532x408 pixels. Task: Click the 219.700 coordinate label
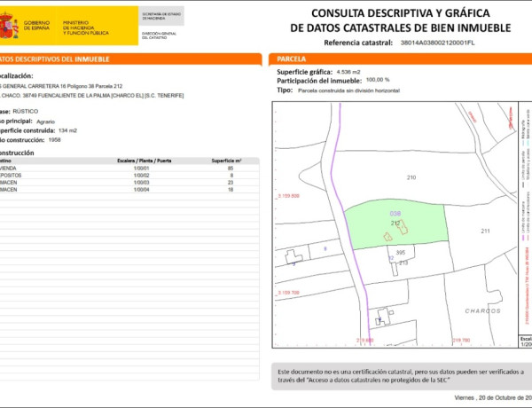(461, 340)
